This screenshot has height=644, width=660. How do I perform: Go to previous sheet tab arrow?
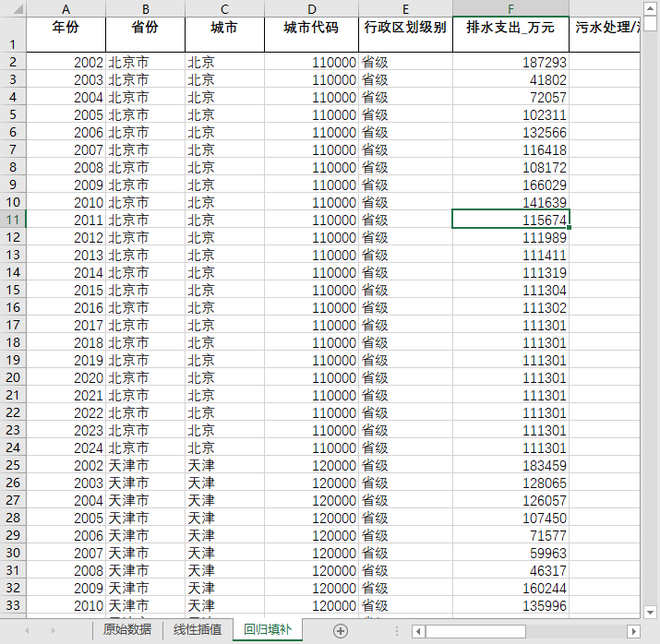click(28, 630)
